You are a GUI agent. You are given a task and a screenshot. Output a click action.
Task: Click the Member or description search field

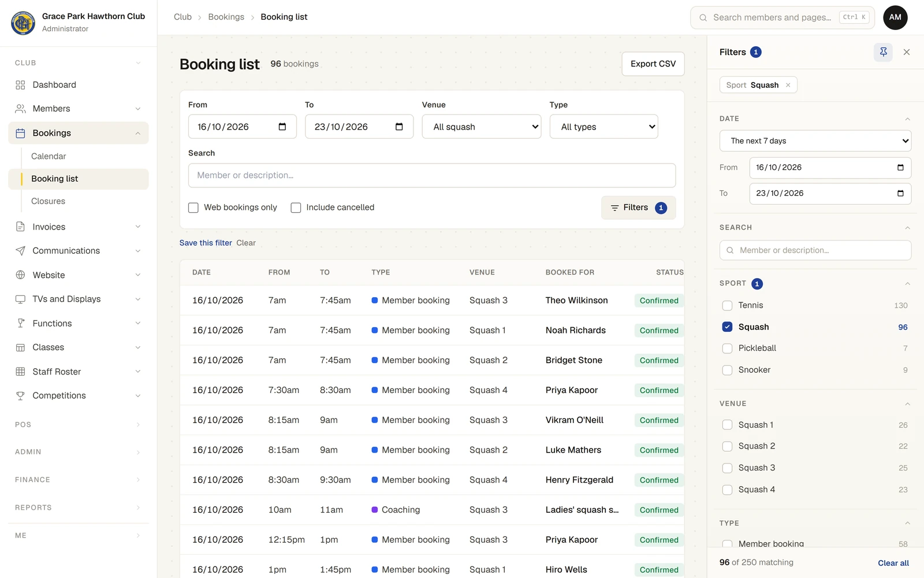point(432,175)
